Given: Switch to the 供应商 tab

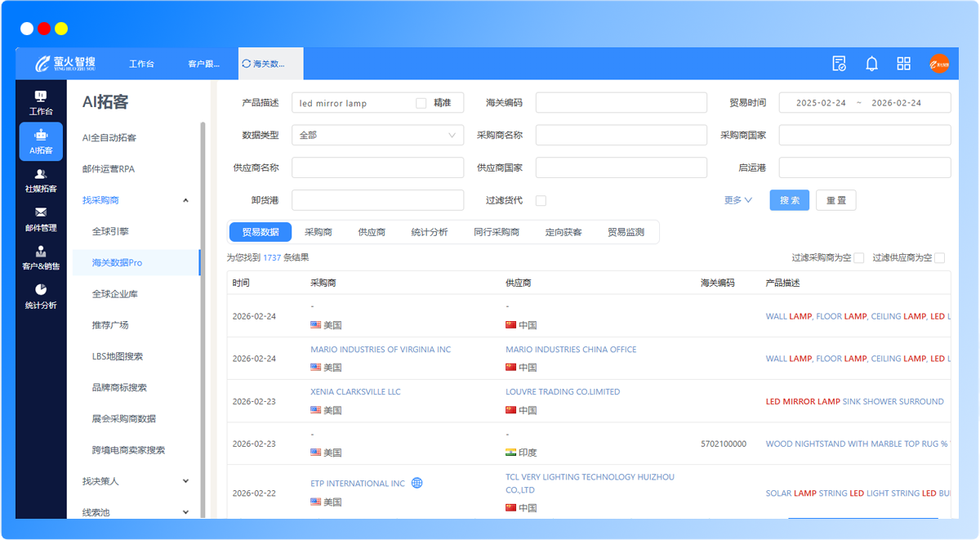Looking at the screenshot, I should click(x=372, y=232).
